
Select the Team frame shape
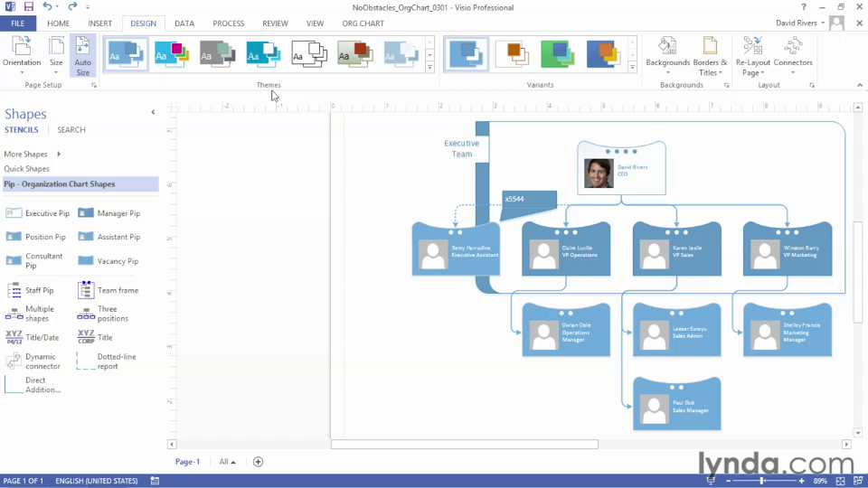[x=108, y=290]
